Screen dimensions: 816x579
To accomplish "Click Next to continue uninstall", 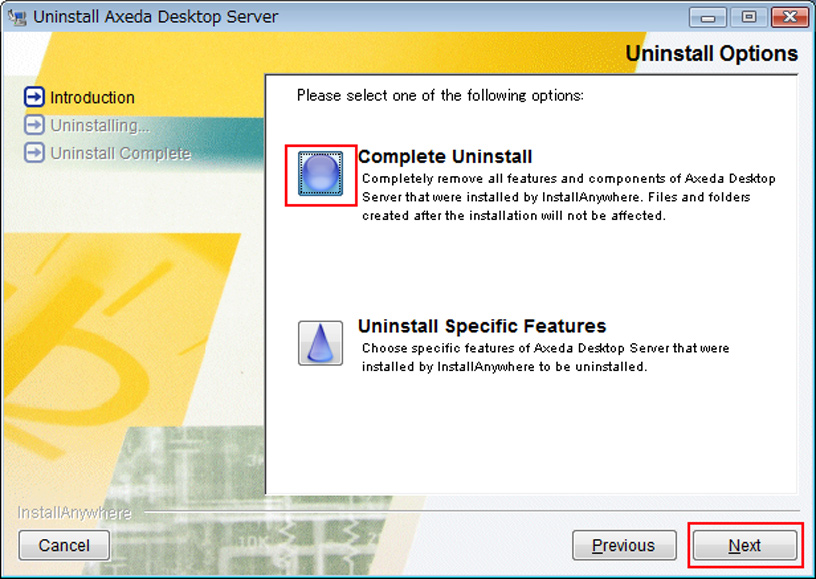I will (x=744, y=545).
